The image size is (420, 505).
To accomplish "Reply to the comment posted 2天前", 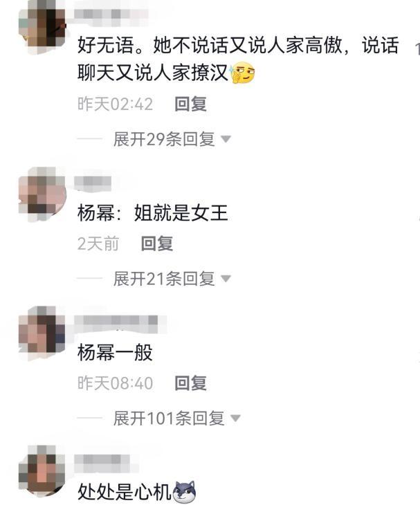I will click(157, 244).
